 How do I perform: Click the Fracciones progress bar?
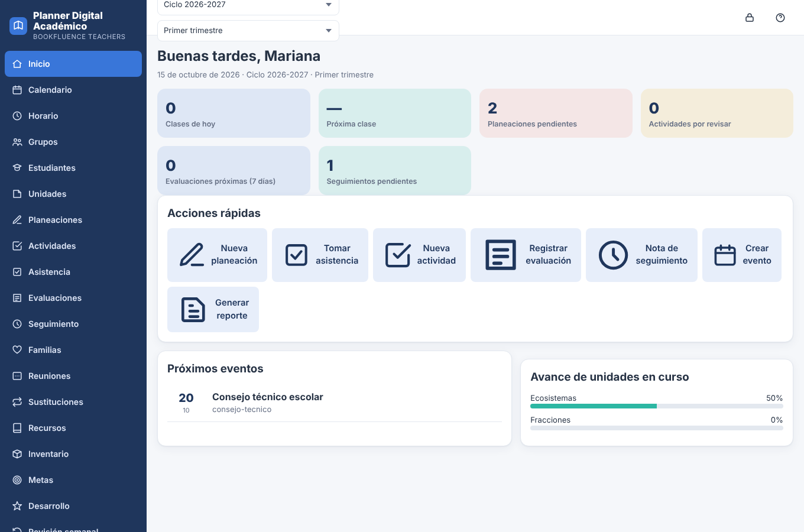[x=657, y=428]
